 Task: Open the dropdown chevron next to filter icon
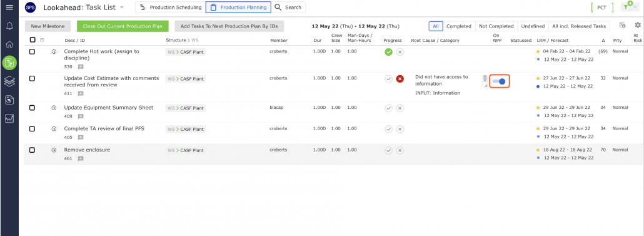(x=635, y=7)
